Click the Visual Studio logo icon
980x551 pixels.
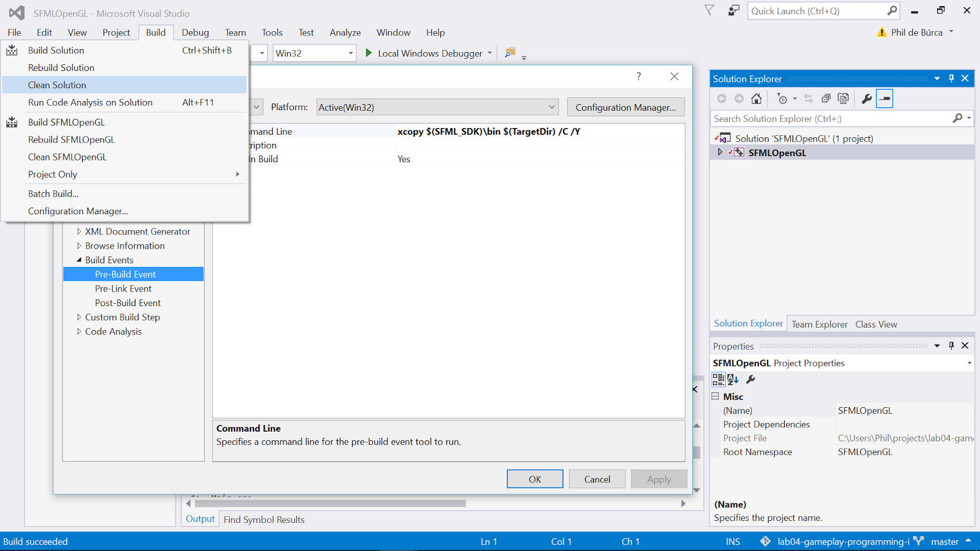coord(17,13)
